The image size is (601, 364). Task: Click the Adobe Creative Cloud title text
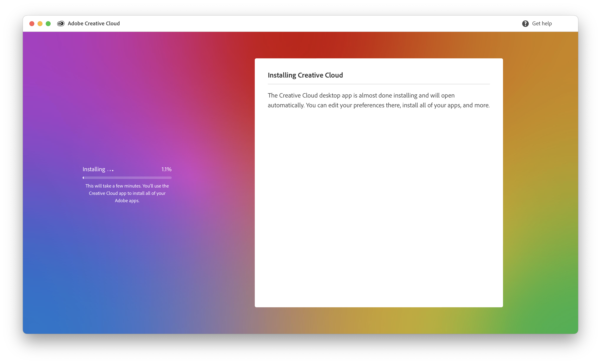click(x=94, y=23)
